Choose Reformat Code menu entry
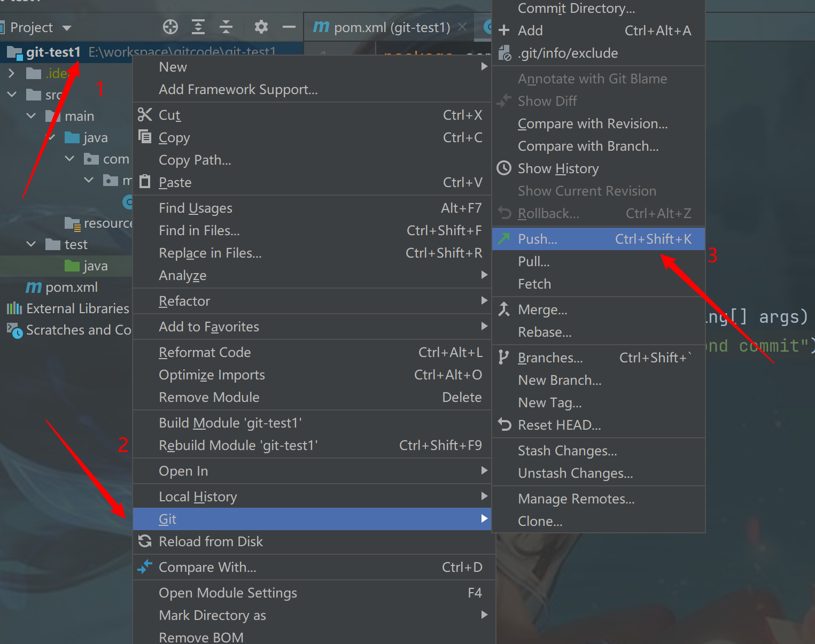Screen dimensions: 815x644 click(312, 352)
